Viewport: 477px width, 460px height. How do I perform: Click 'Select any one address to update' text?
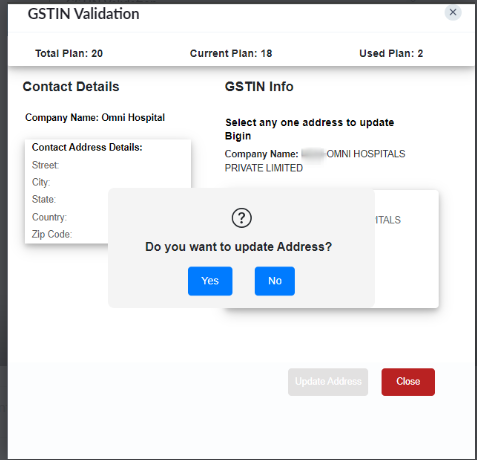pyautogui.click(x=310, y=122)
